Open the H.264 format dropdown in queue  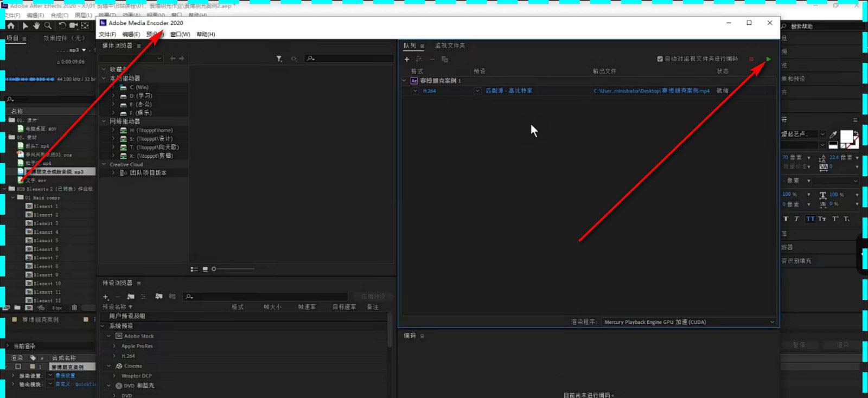click(x=415, y=91)
